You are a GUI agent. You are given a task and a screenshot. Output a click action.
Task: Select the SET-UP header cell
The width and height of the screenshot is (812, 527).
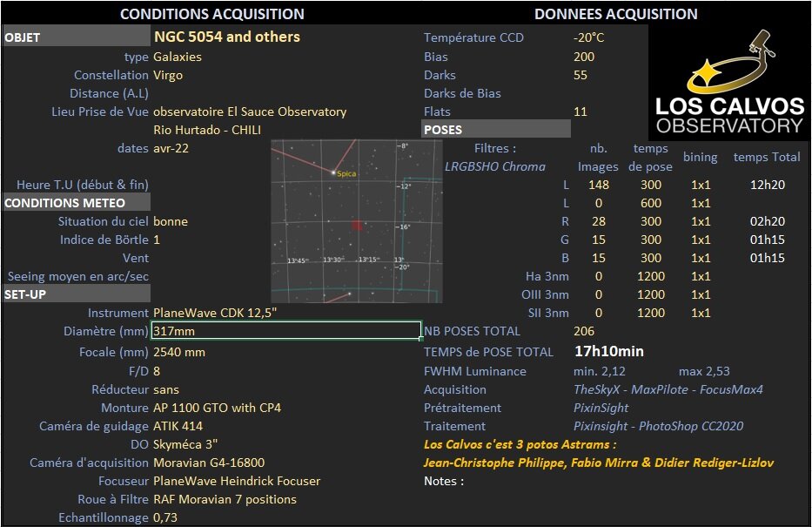[77, 294]
